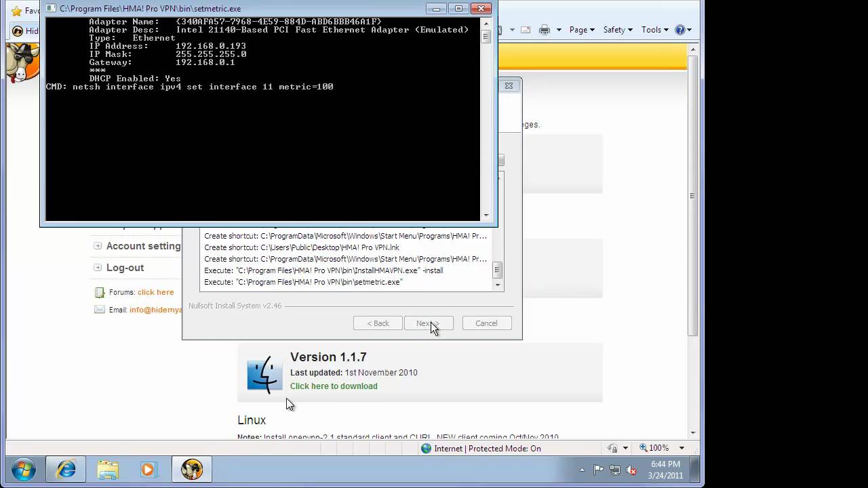Click the Internet zone globe icon in status bar

[x=426, y=449]
